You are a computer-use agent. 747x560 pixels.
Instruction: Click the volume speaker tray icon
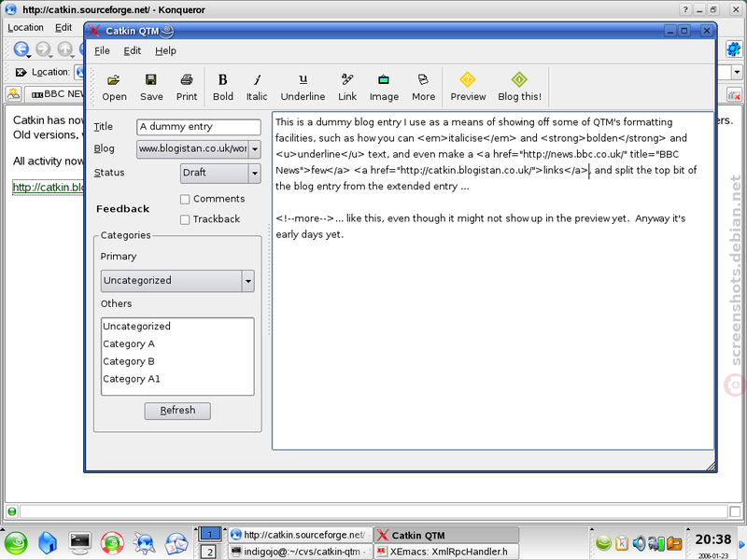click(639, 543)
